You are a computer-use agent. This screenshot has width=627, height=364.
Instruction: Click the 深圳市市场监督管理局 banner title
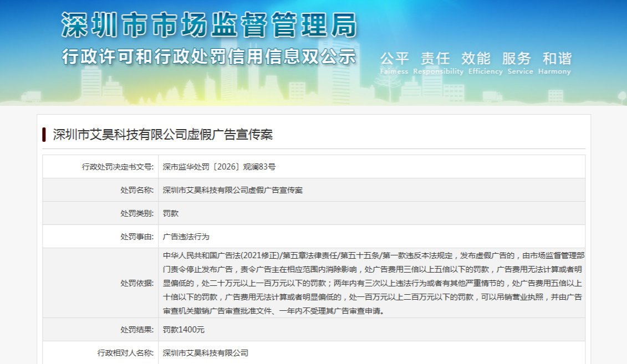click(x=209, y=25)
